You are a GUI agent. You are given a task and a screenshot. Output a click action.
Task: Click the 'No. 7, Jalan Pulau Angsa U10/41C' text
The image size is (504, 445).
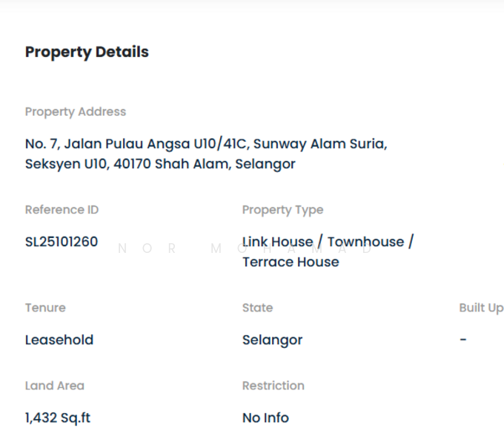(136, 144)
